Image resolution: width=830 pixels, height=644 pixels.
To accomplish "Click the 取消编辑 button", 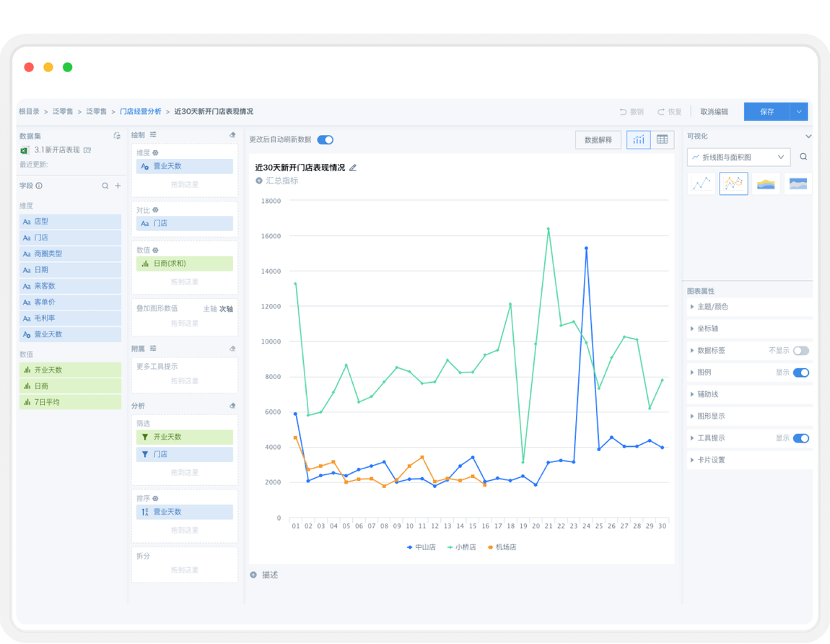I will tap(714, 112).
